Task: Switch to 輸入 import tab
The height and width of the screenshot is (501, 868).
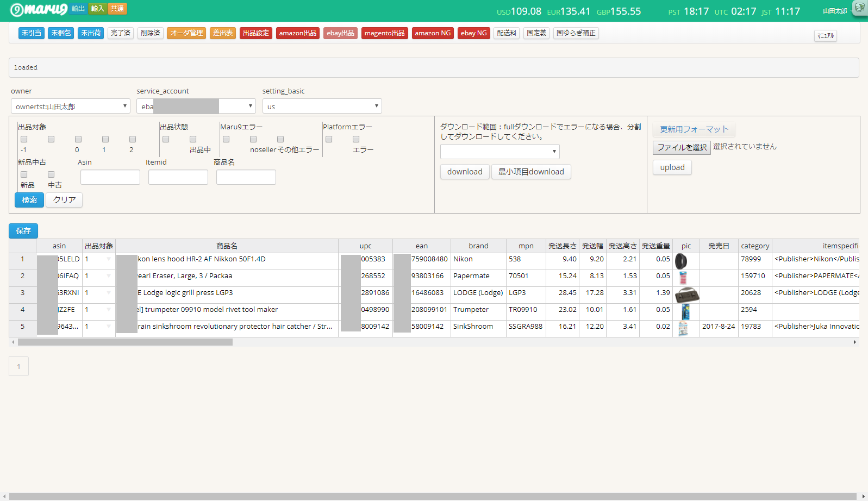Action: pos(97,9)
